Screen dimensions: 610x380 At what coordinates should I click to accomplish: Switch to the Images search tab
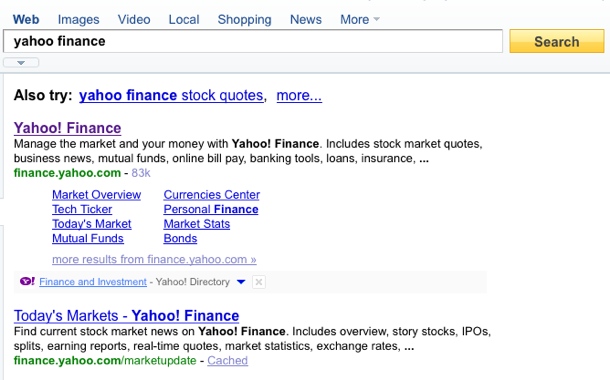[x=79, y=19]
